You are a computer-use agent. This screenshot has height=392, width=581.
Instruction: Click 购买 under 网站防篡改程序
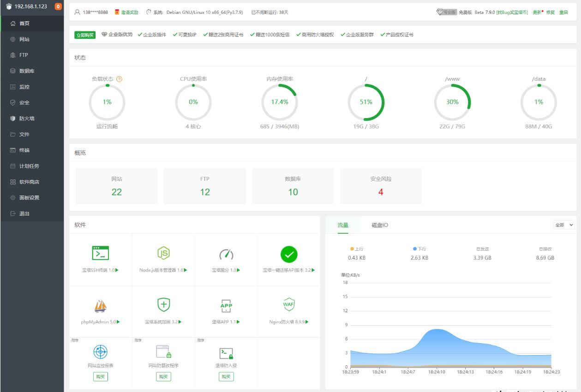tap(163, 376)
